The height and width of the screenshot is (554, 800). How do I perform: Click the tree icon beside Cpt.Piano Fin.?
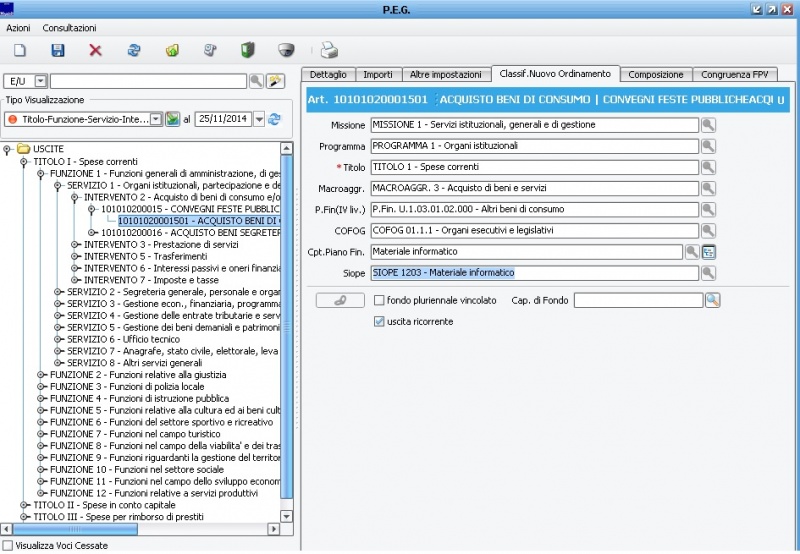coord(709,251)
